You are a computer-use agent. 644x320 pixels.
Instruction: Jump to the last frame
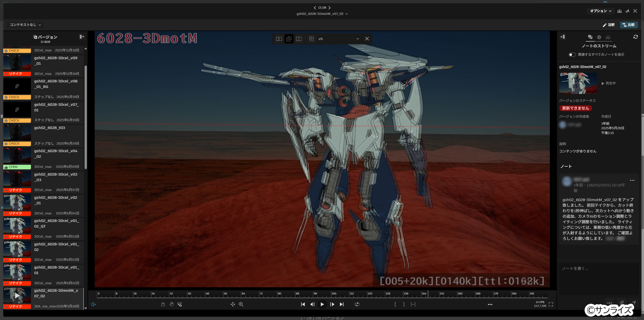342,304
